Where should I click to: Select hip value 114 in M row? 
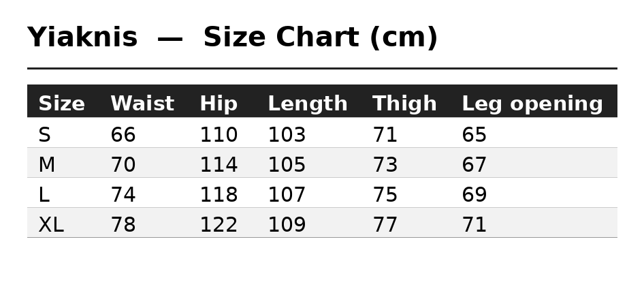coord(219,165)
